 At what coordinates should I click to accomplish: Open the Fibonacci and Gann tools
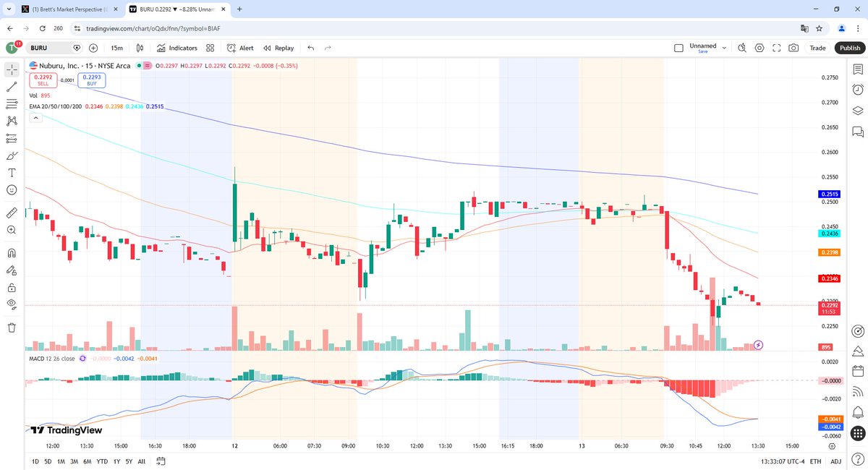click(x=12, y=104)
